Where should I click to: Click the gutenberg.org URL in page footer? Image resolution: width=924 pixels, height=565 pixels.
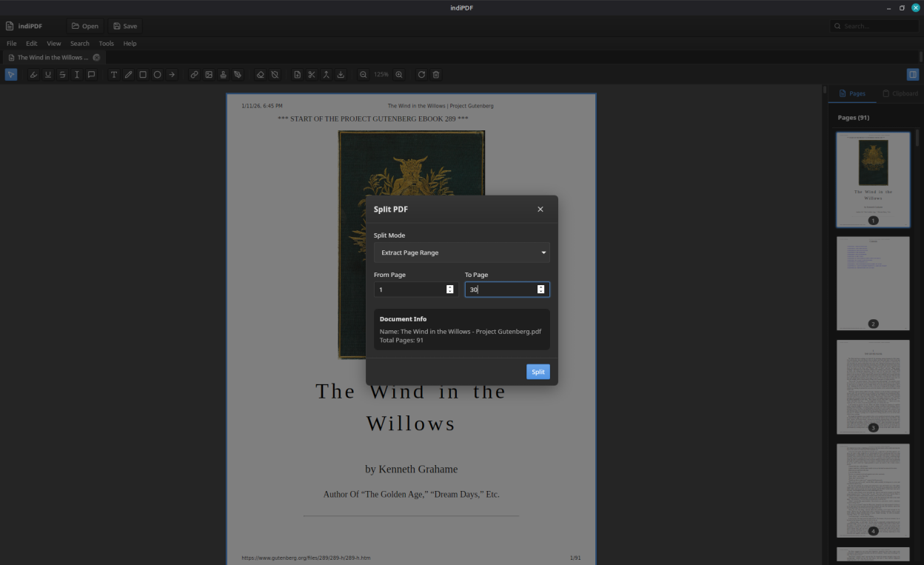306,558
